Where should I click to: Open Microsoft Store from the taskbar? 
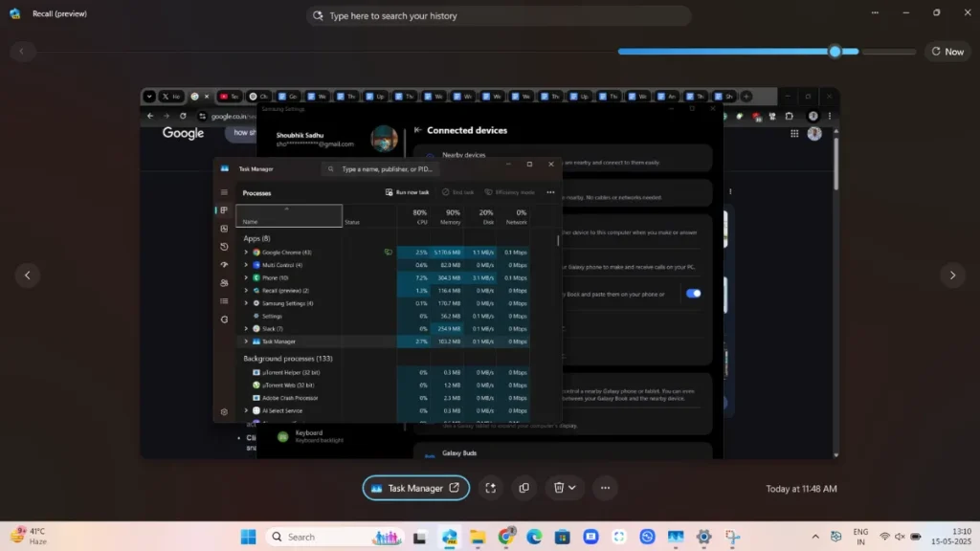(x=563, y=537)
